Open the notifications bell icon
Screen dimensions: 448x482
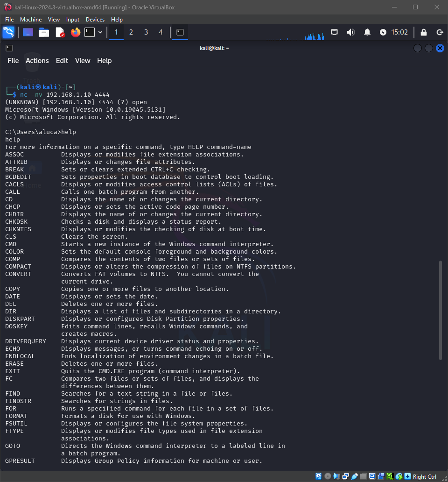click(367, 32)
